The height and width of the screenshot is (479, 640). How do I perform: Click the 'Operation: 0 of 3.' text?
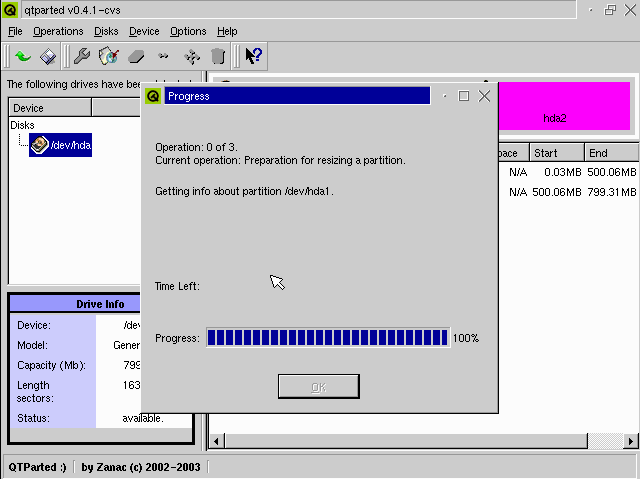click(x=196, y=147)
